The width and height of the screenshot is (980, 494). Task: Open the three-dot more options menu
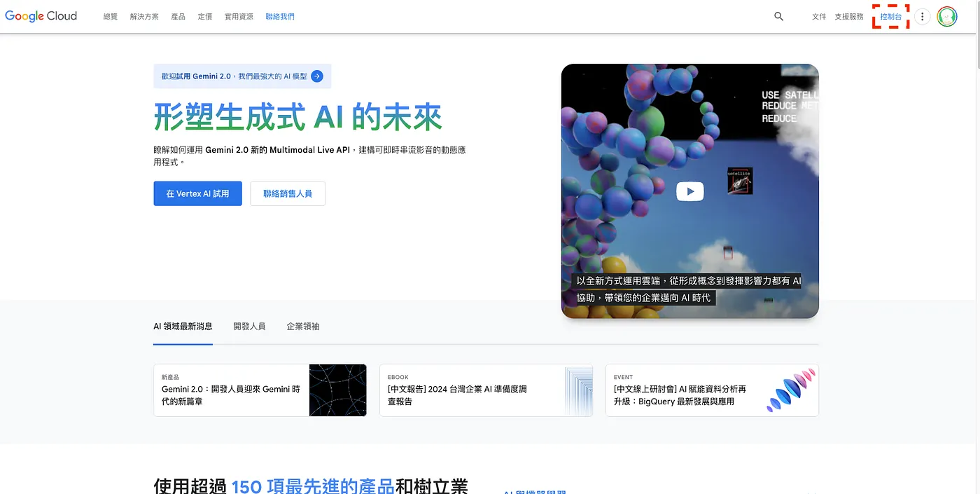click(922, 16)
